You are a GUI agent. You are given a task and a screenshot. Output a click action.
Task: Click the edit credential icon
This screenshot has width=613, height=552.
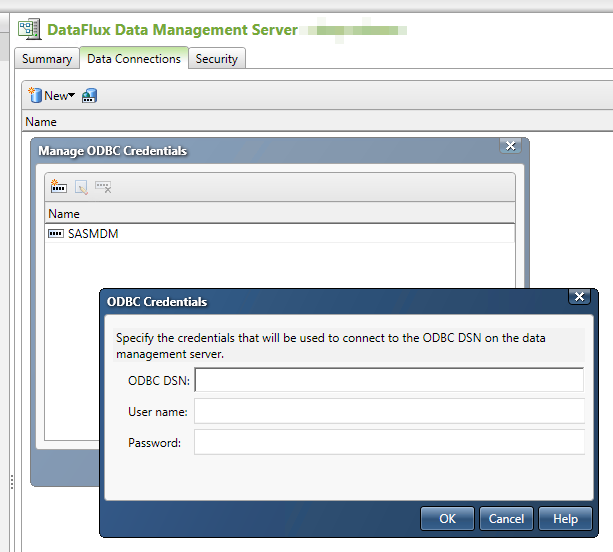[x=81, y=187]
